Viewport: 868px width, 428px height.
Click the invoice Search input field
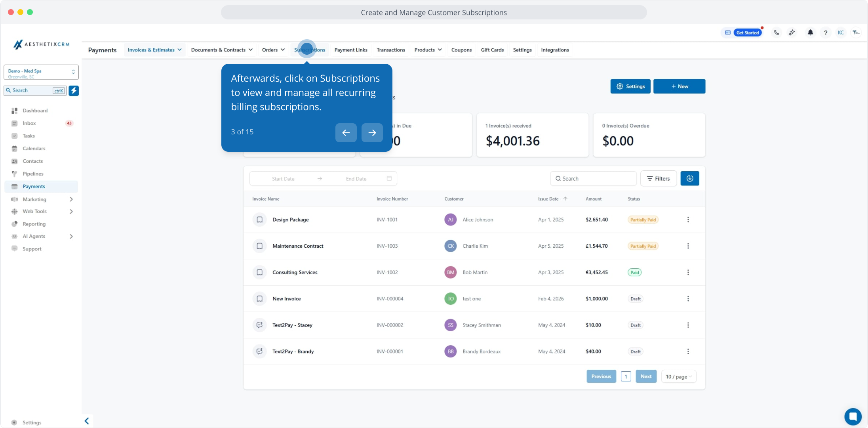[x=594, y=179]
